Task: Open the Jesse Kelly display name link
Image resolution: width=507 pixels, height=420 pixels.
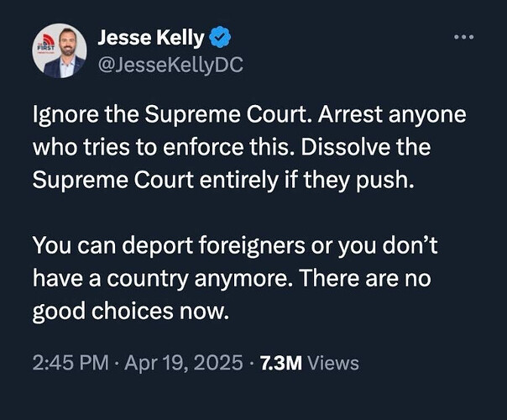Action: tap(151, 37)
